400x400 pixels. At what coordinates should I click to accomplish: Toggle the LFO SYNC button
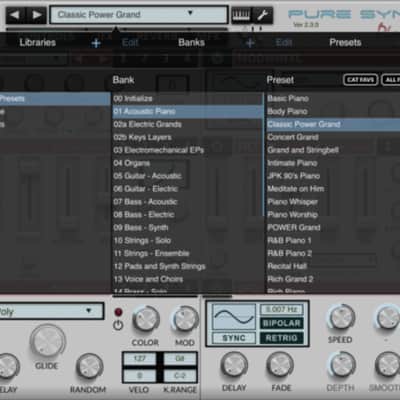tap(234, 338)
